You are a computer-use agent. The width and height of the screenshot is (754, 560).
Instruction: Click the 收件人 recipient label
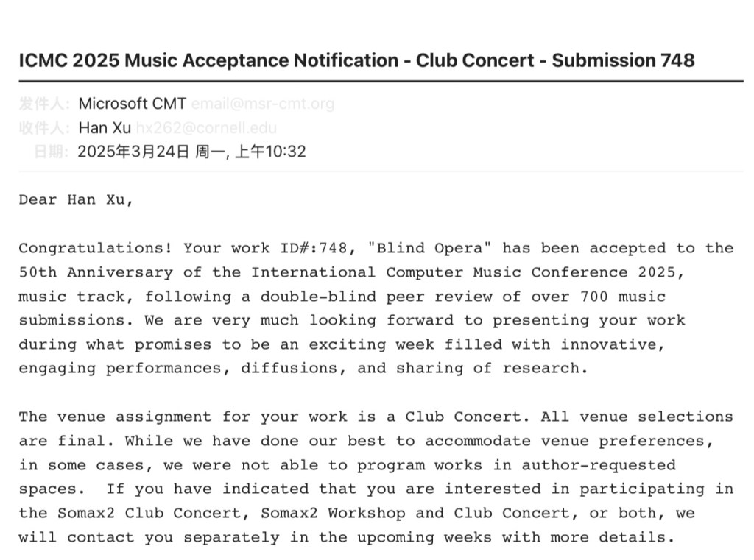45,128
